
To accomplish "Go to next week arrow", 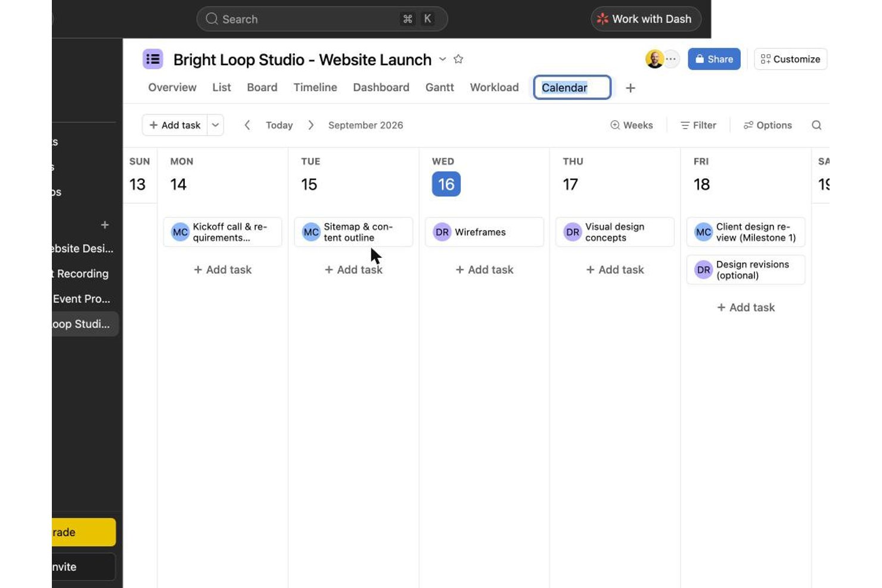I will click(x=310, y=125).
